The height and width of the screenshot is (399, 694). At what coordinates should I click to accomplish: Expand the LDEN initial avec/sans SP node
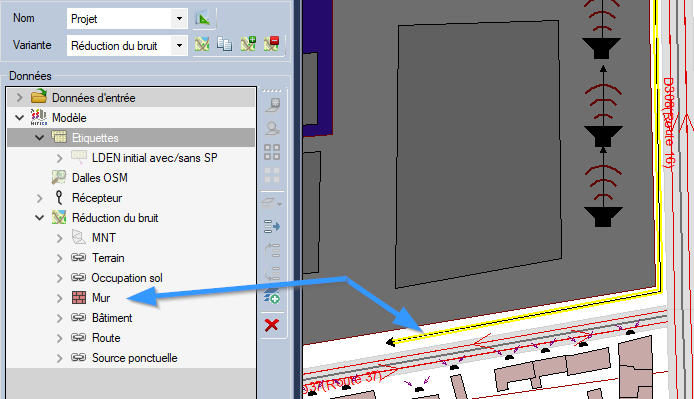[59, 158]
